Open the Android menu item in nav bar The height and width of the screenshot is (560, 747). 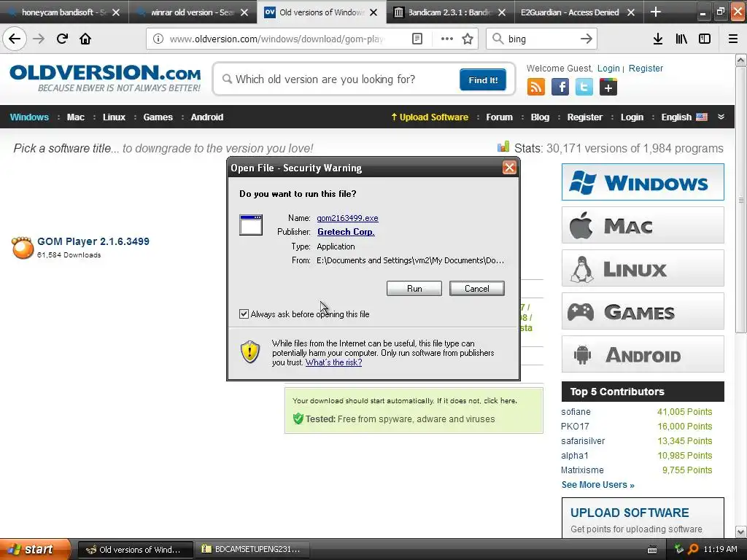click(x=206, y=117)
